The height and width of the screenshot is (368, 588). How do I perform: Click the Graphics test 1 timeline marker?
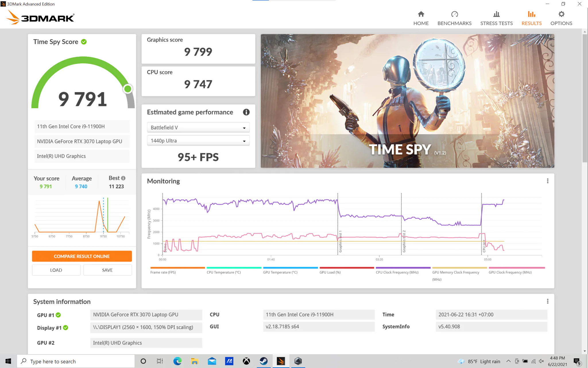coord(340,241)
